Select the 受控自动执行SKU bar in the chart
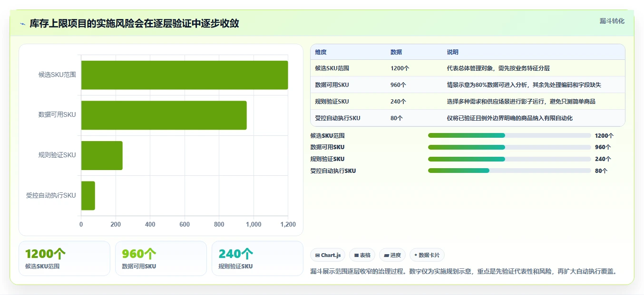 point(88,195)
